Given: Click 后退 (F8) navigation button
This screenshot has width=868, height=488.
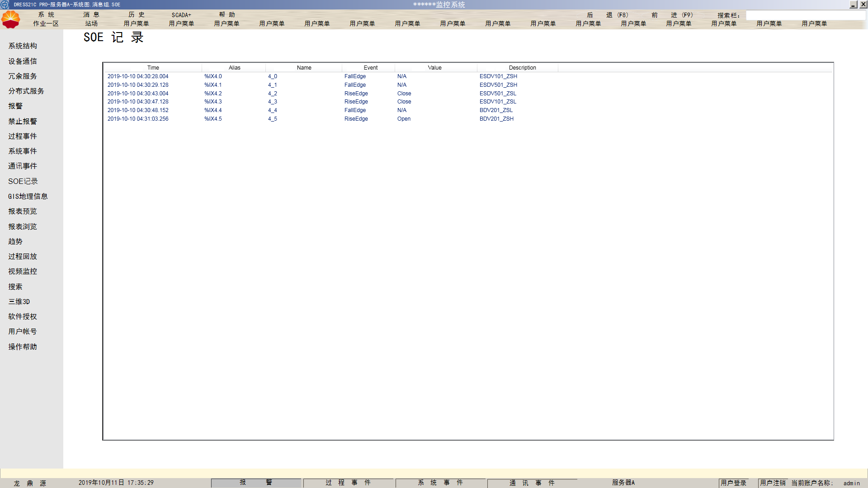Looking at the screenshot, I should tap(608, 15).
